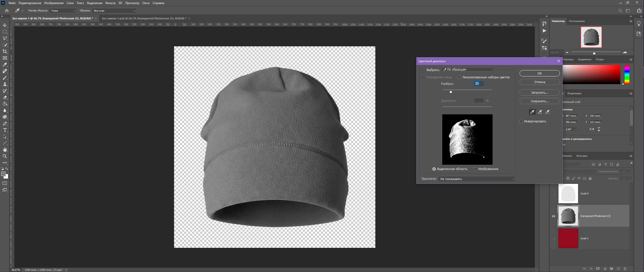
Task: Show the Слой 1 layer
Action: [x=553, y=238]
